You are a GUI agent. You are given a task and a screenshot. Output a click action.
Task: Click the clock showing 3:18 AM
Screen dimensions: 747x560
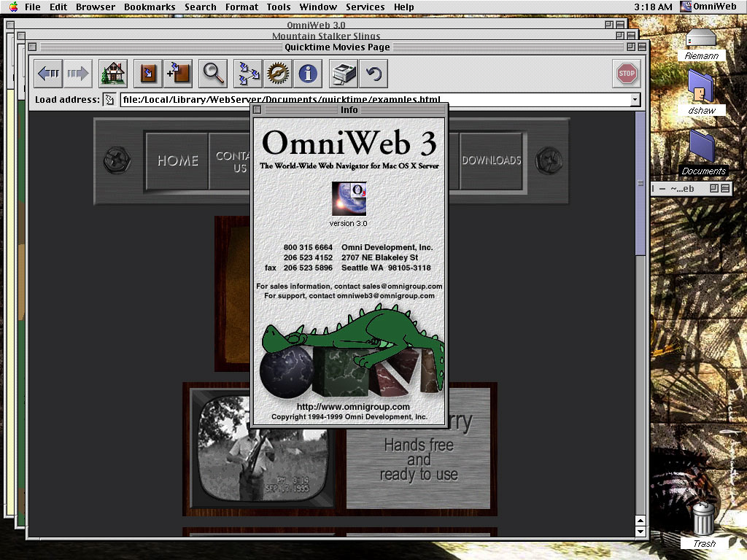tap(653, 7)
